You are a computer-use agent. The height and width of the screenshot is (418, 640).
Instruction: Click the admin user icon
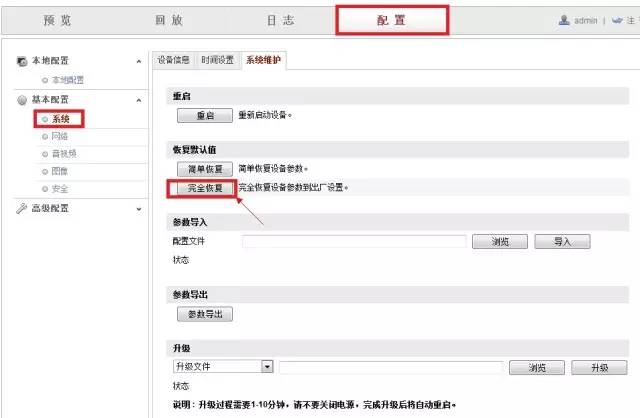pyautogui.click(x=564, y=20)
